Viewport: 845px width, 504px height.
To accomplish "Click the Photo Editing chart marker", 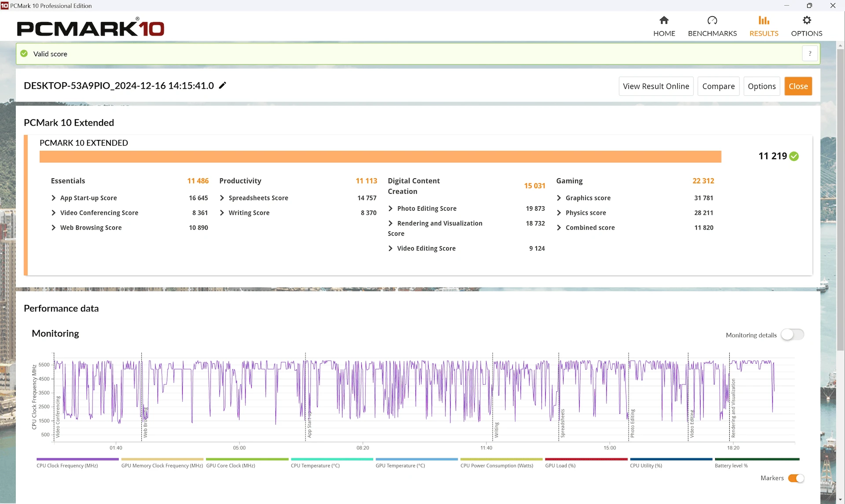I will [632, 423].
